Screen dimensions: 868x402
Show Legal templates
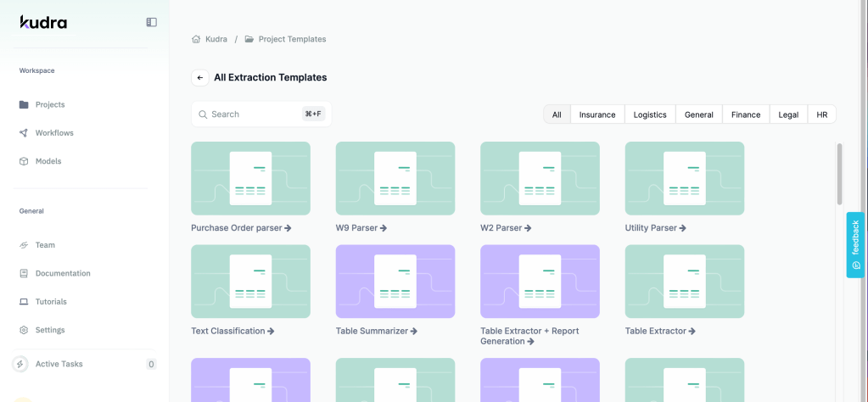pos(788,114)
